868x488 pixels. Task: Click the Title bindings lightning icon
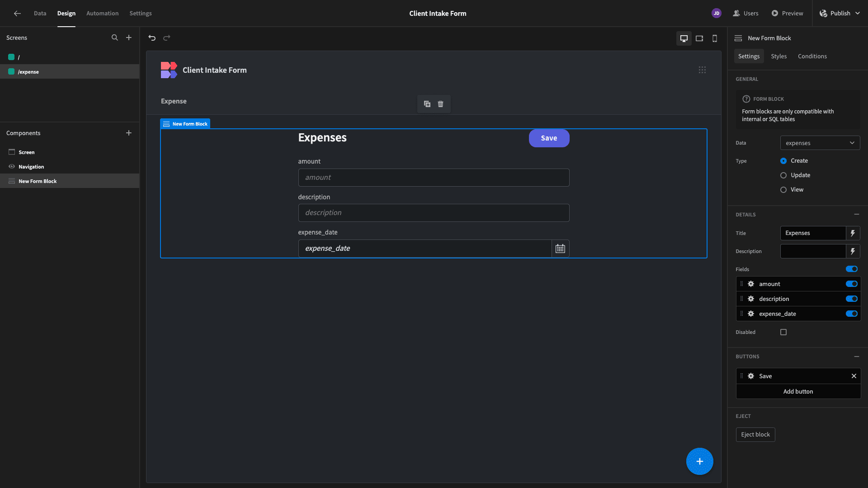tap(853, 233)
